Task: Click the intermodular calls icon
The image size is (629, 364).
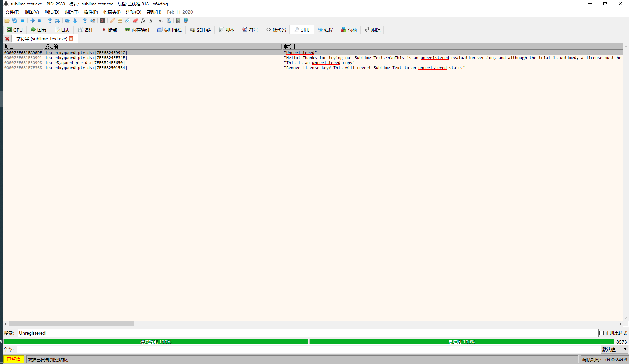Action: point(169,21)
